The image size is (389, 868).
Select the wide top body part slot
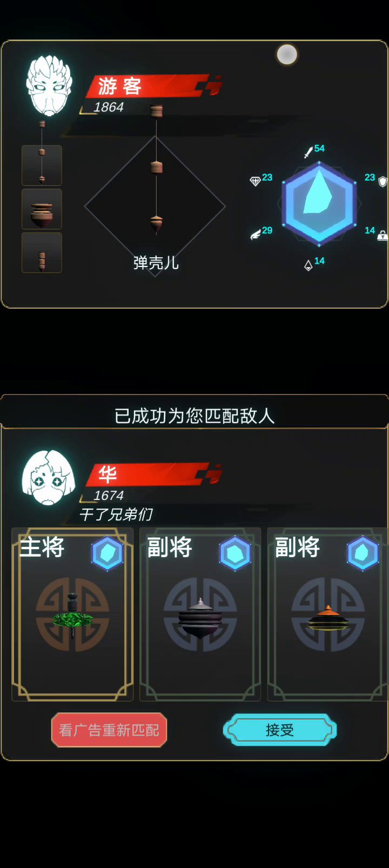tap(42, 209)
